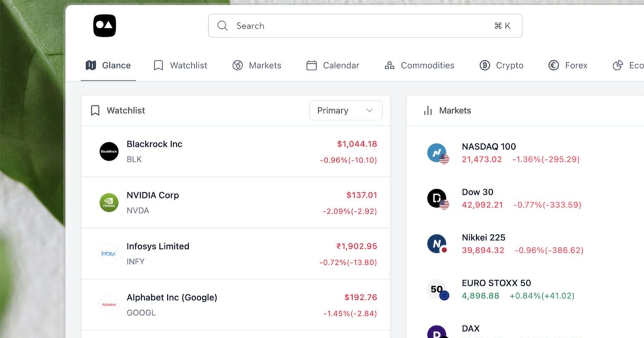Click the NASDAQ 100 index icon
This screenshot has width=644, height=338.
[438, 153]
